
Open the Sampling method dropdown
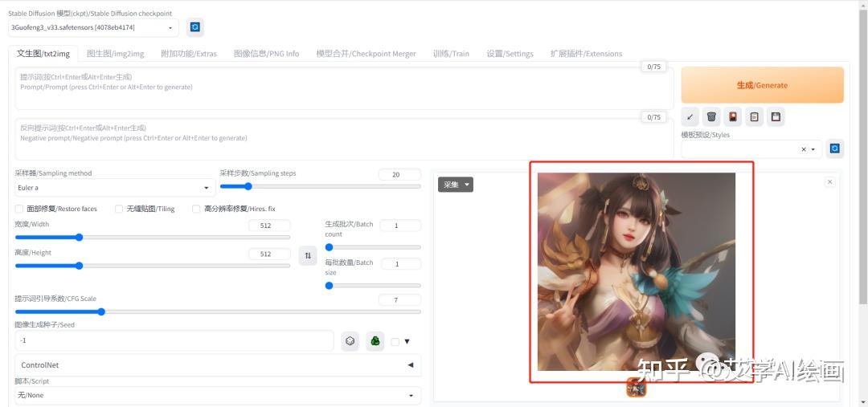click(115, 188)
